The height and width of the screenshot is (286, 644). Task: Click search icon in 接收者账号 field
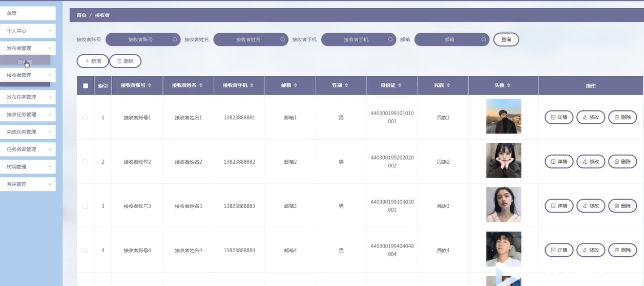click(x=175, y=39)
